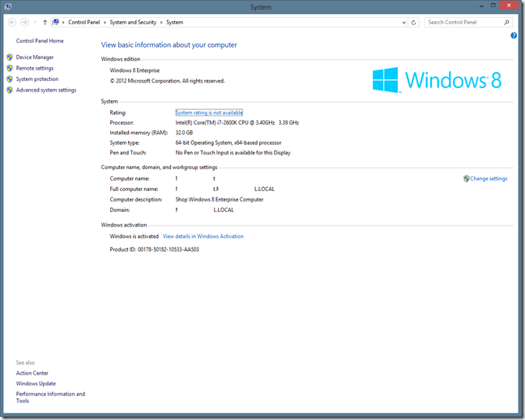The image size is (525, 420).
Task: Click the computer icon in address bar
Action: (56, 22)
